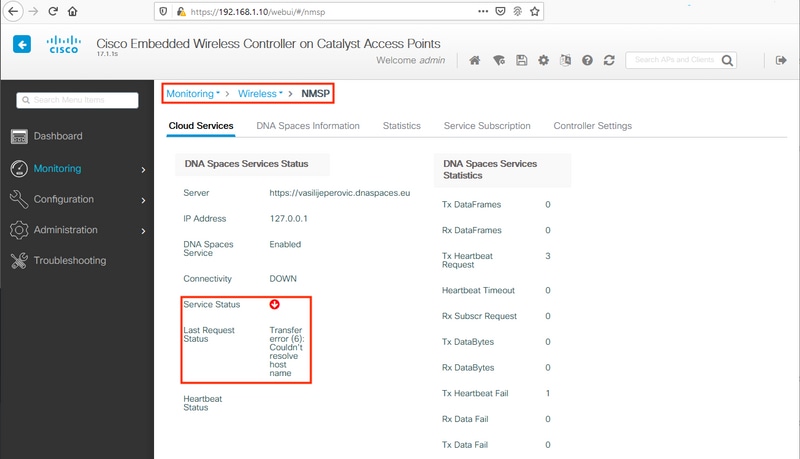Click the Pocket save icon
Viewport: 800px width, 459px height.
click(x=501, y=11)
